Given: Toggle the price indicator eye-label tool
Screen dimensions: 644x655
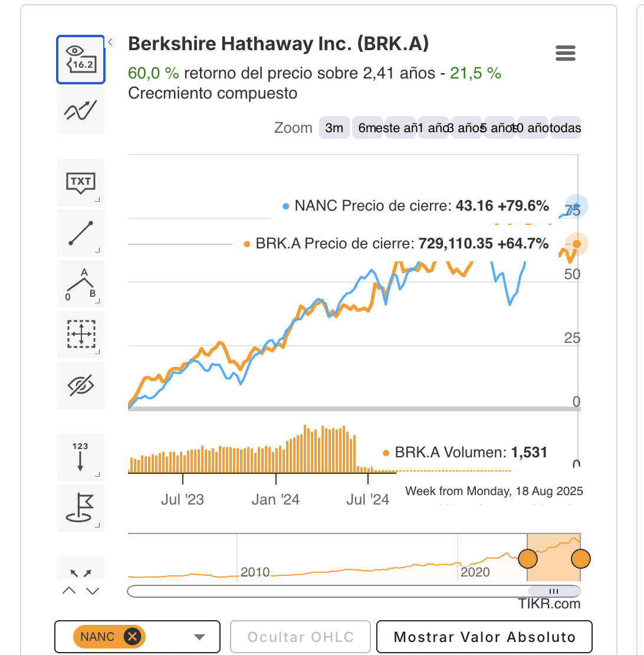Looking at the screenshot, I should click(x=81, y=60).
